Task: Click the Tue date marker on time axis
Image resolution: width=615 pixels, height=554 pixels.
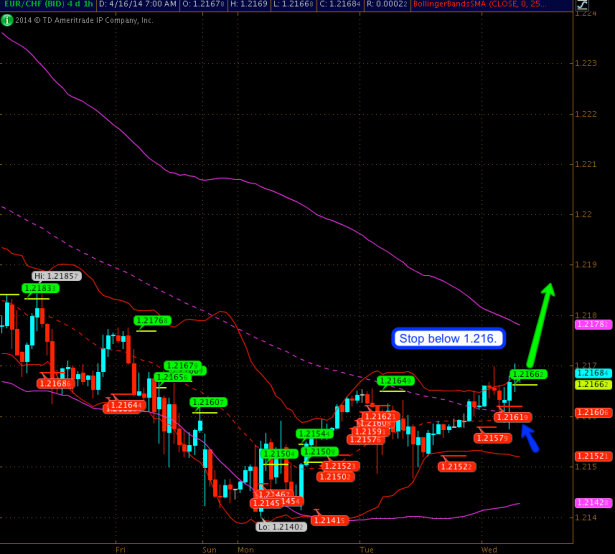Action: click(366, 549)
